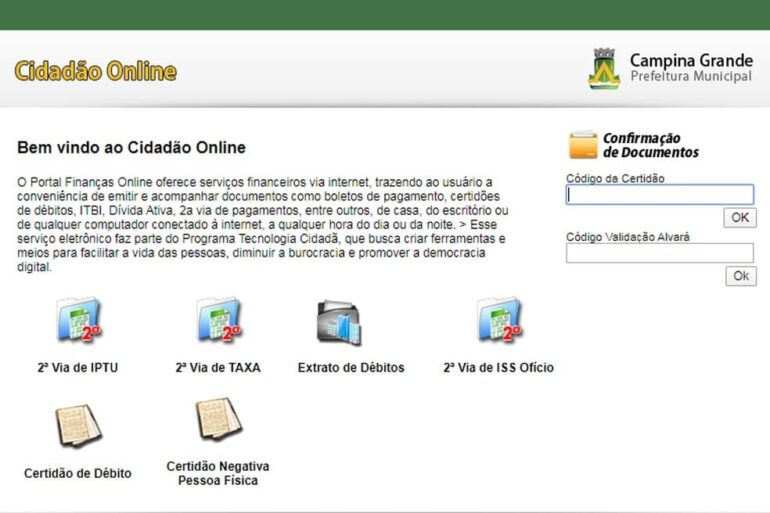
Task: Open the Certidão de Débito document icon
Action: (x=78, y=425)
